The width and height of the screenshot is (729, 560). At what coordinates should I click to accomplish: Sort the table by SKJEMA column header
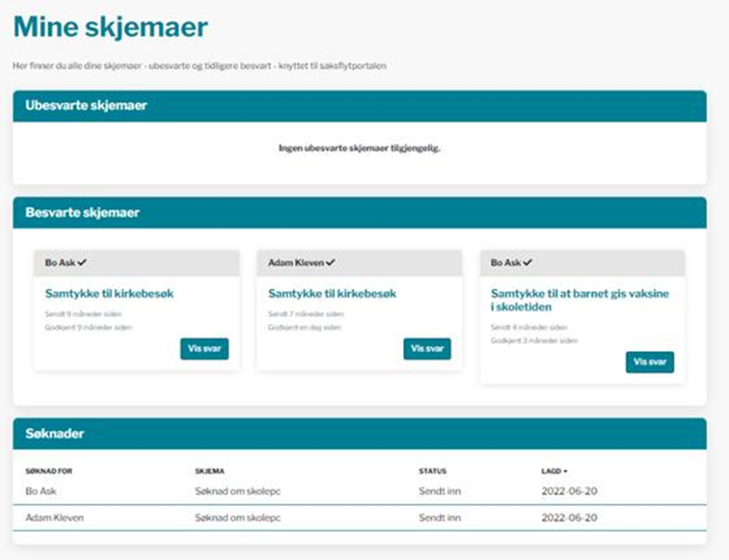coord(209,472)
